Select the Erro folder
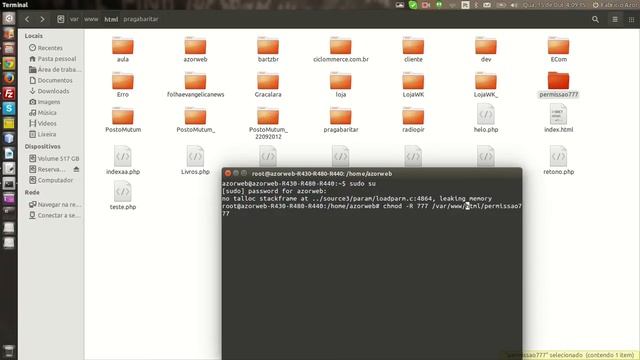640x360 pixels. (123, 84)
